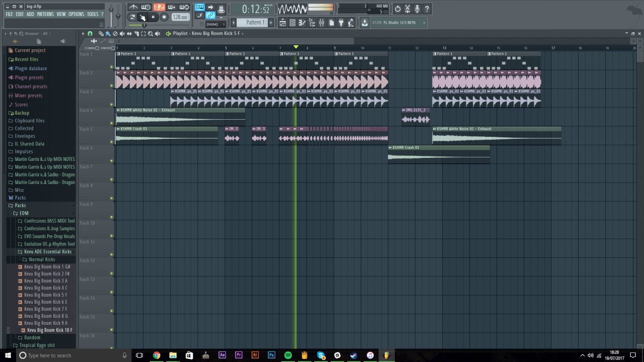Select the playlist paint brush tool
644x362 pixels.
108,34
